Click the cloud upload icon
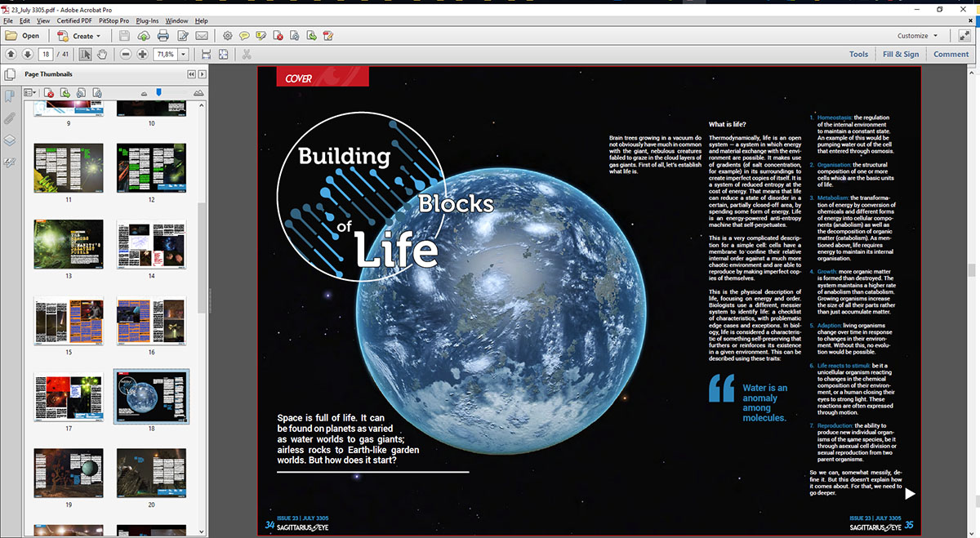The height and width of the screenshot is (538, 980). [144, 36]
